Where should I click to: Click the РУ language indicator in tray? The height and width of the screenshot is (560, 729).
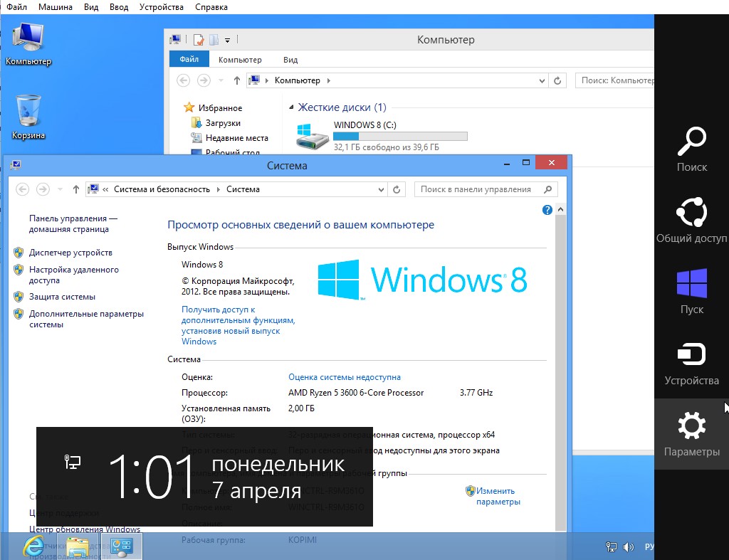pyautogui.click(x=649, y=547)
